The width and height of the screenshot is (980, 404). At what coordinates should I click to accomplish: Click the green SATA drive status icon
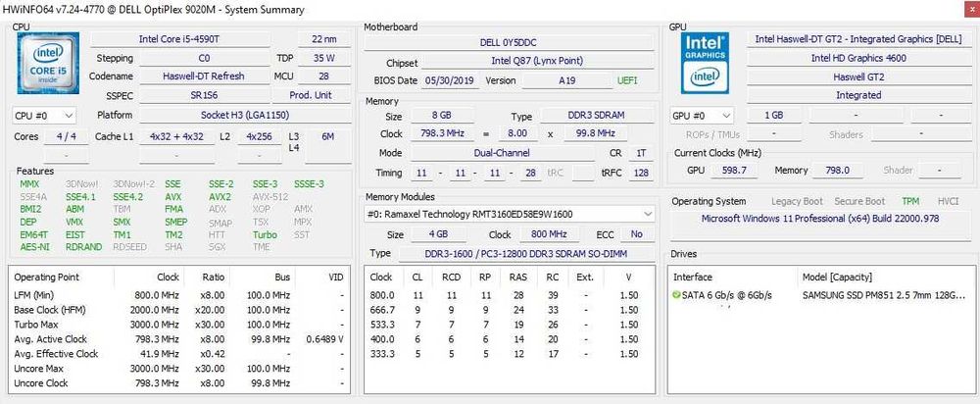coord(675,294)
